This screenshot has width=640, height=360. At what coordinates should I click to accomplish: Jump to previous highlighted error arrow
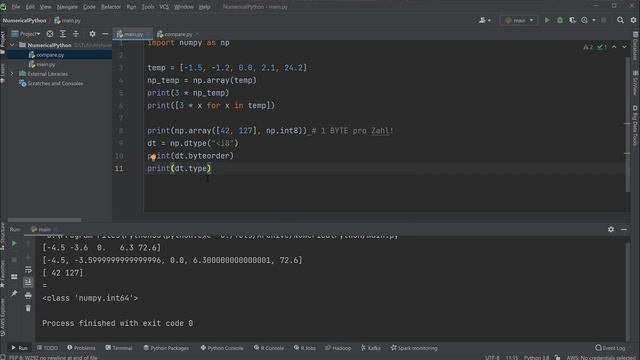tap(614, 47)
